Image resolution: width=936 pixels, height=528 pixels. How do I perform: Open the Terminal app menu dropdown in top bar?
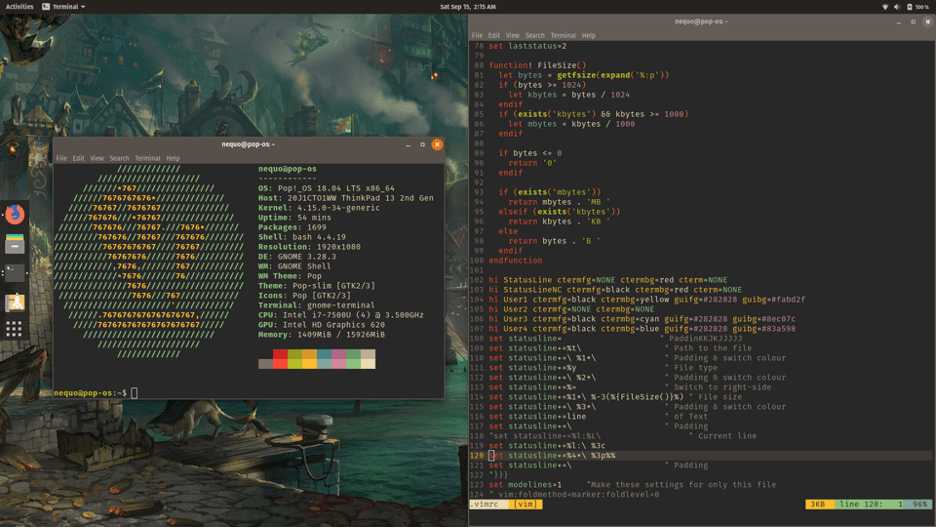64,7
